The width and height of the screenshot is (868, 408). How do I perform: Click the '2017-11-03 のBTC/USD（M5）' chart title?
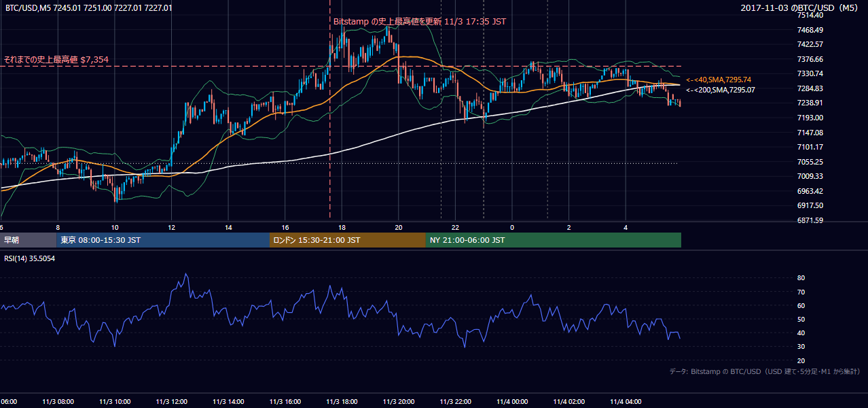[800, 8]
